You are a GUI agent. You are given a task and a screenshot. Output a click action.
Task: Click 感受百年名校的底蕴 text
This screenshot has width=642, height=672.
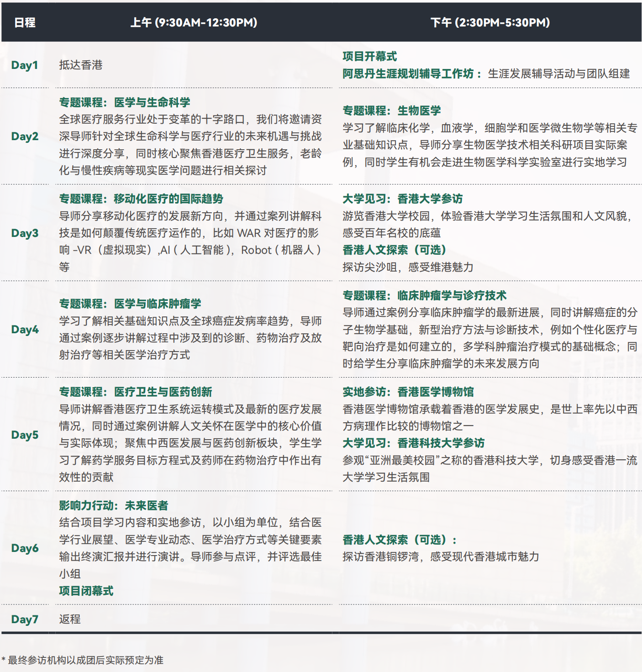click(x=392, y=233)
